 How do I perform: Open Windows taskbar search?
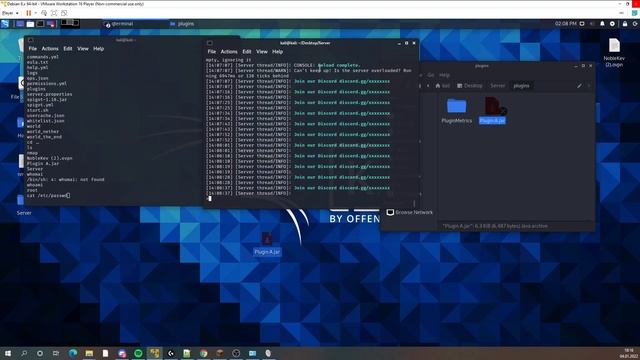24,353
